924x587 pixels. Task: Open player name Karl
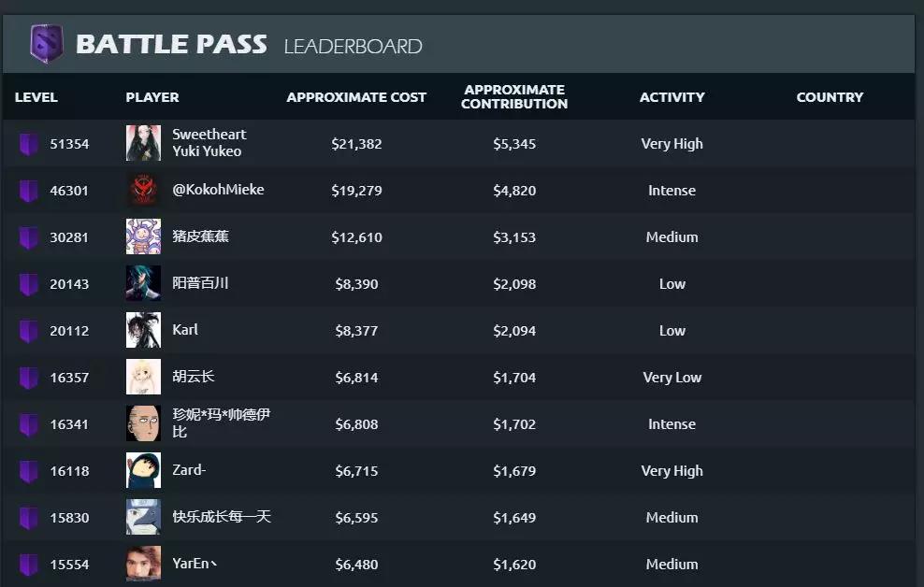click(x=185, y=330)
